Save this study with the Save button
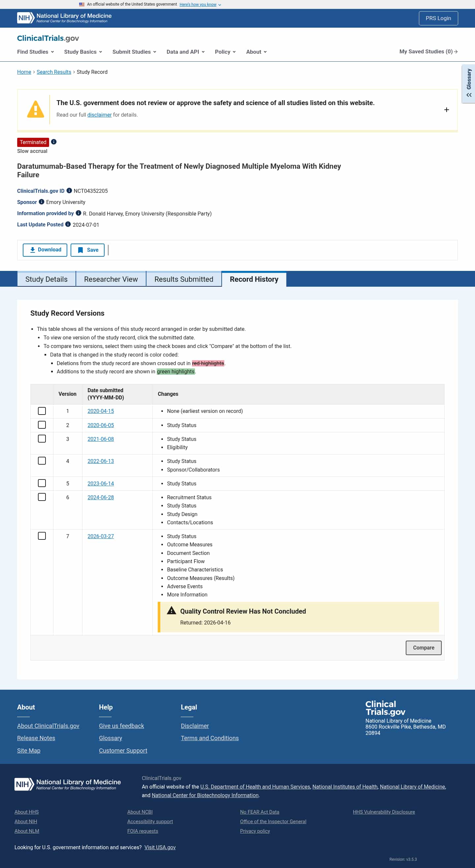475x868 pixels. point(87,250)
